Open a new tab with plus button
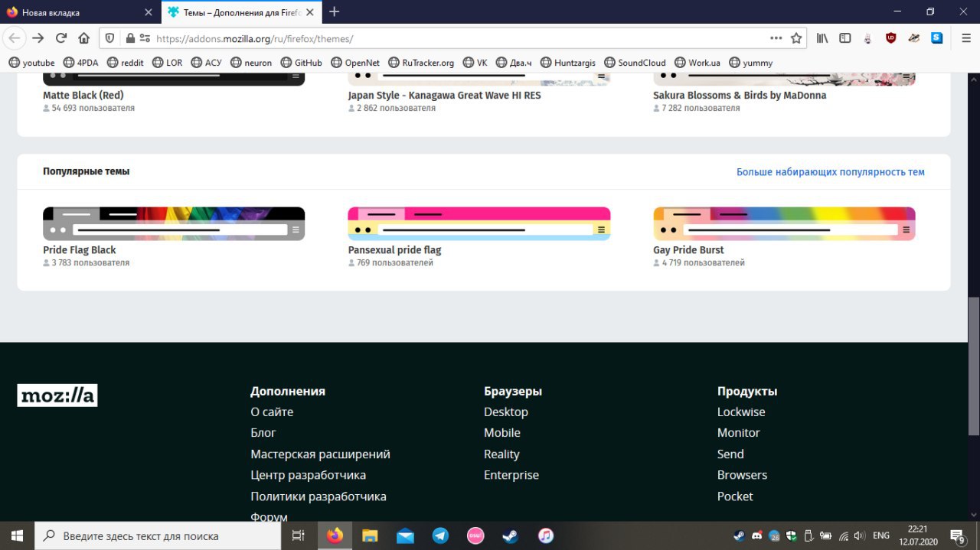This screenshot has height=550, width=980. (334, 12)
